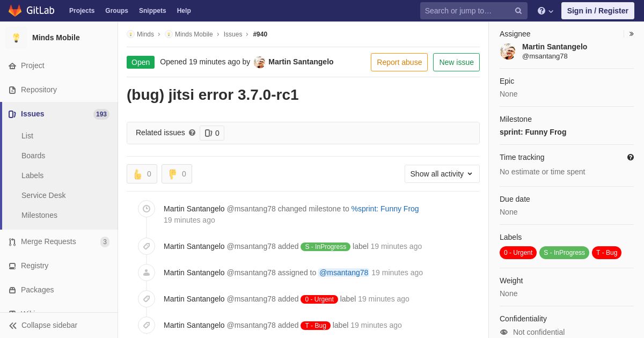This screenshot has height=338, width=644.
Task: Click the 0 - Urgent label in activity
Action: click(319, 299)
